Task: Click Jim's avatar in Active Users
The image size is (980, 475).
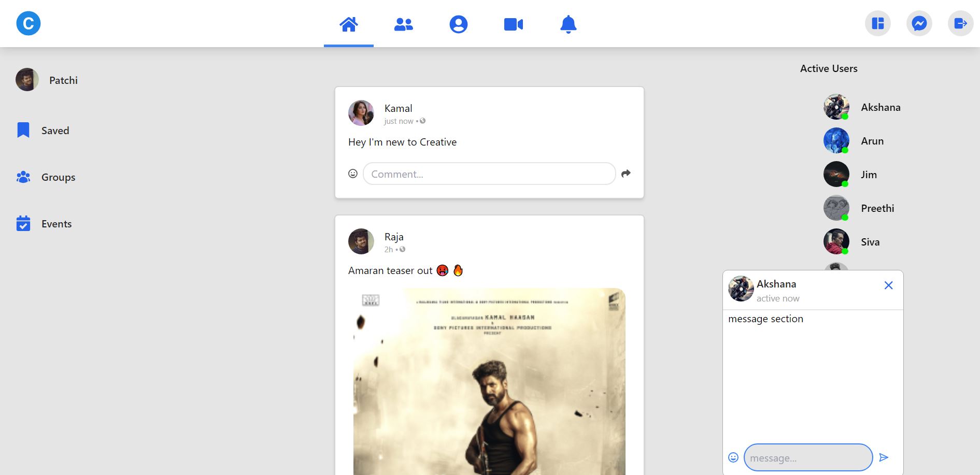Action: 836,174
